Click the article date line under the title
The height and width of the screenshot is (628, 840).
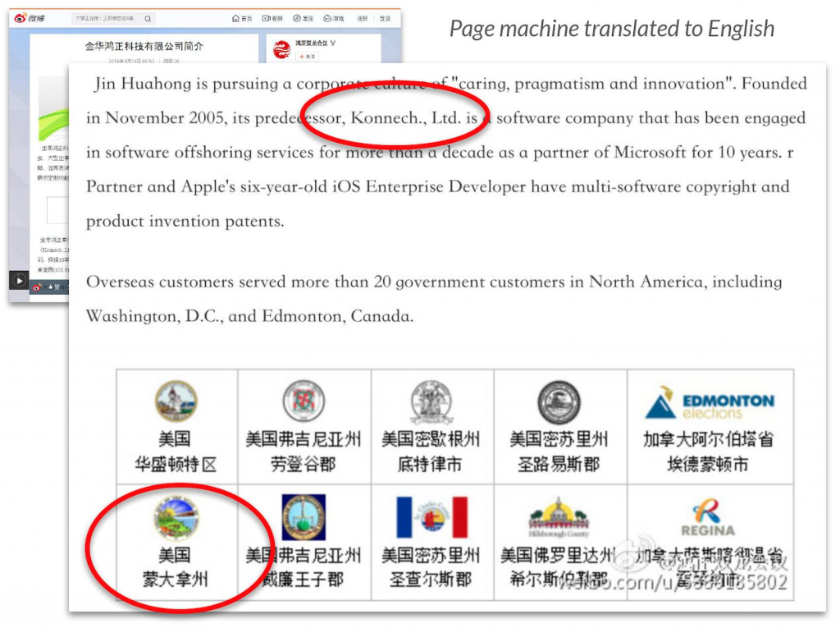point(144,61)
